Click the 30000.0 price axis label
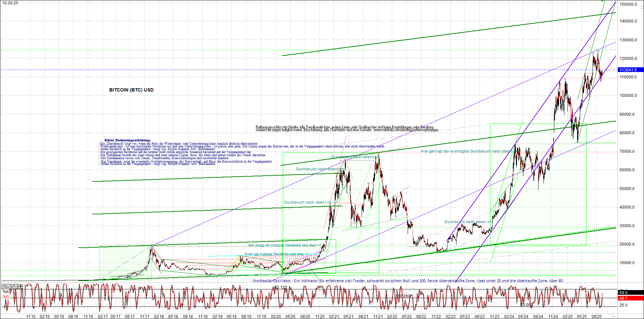The width and height of the screenshot is (644, 319). 627,226
